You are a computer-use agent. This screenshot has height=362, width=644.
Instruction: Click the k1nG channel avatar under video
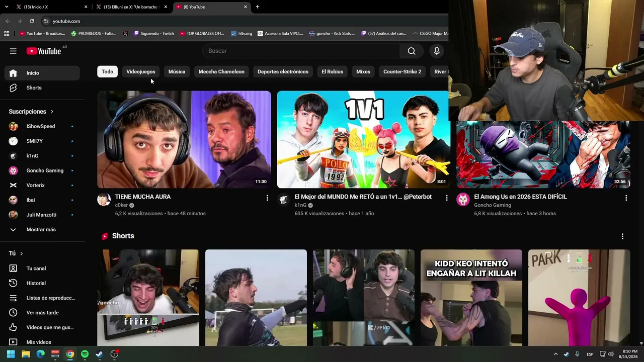tap(283, 200)
